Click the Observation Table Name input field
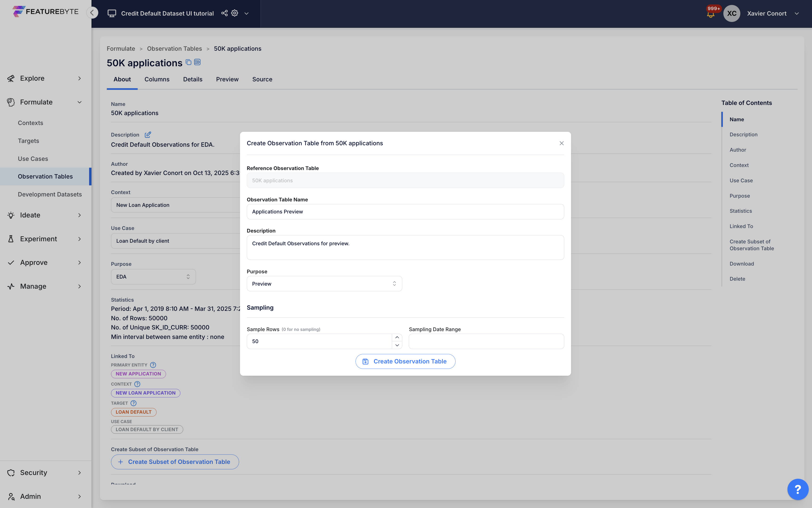This screenshot has width=812, height=508. (405, 212)
